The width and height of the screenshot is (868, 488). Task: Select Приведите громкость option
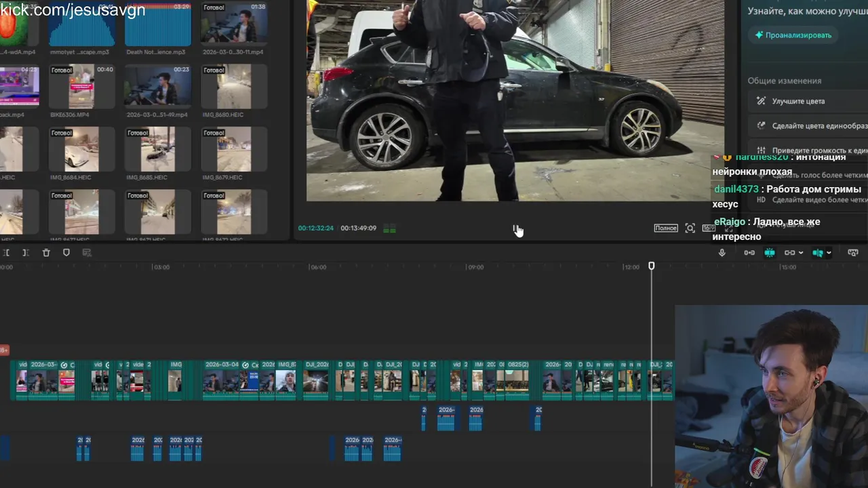(x=808, y=150)
